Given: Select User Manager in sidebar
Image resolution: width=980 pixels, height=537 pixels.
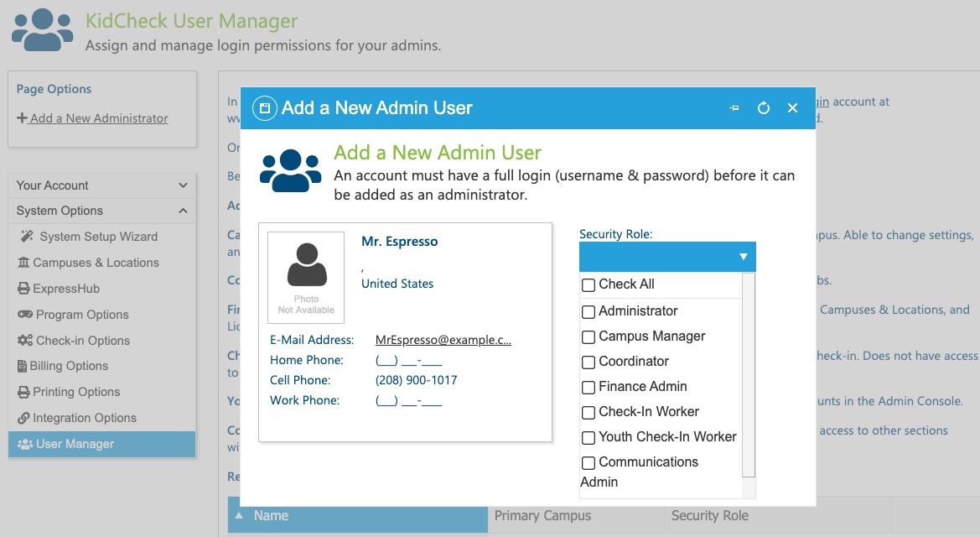Looking at the screenshot, I should (102, 444).
